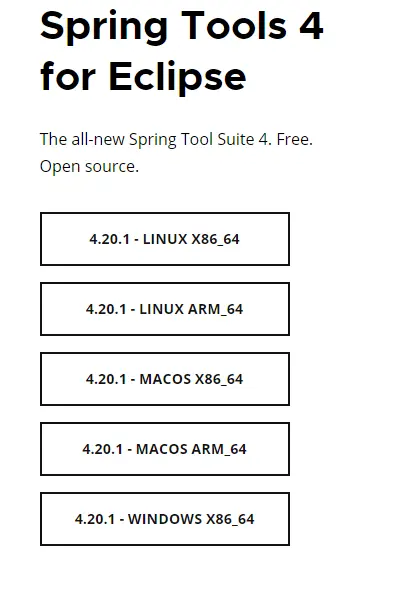
Task: Click the "WINDOWS" label on the last button
Action: pos(165,519)
